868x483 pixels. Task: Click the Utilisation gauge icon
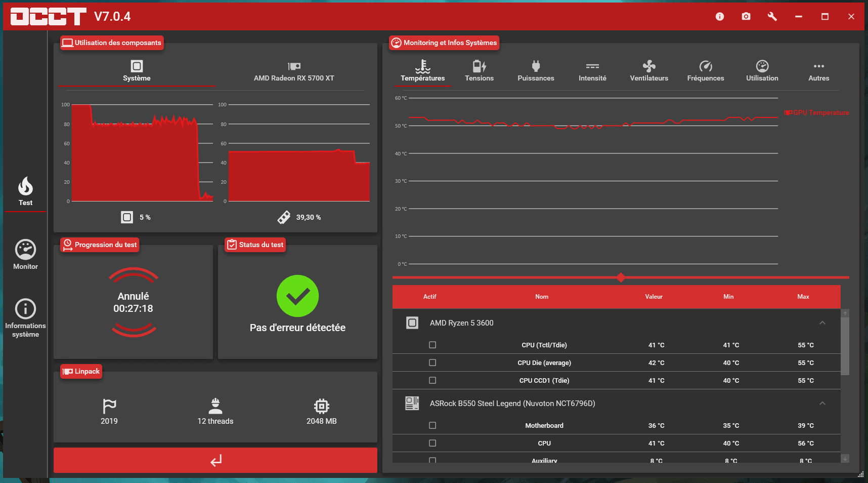[762, 66]
